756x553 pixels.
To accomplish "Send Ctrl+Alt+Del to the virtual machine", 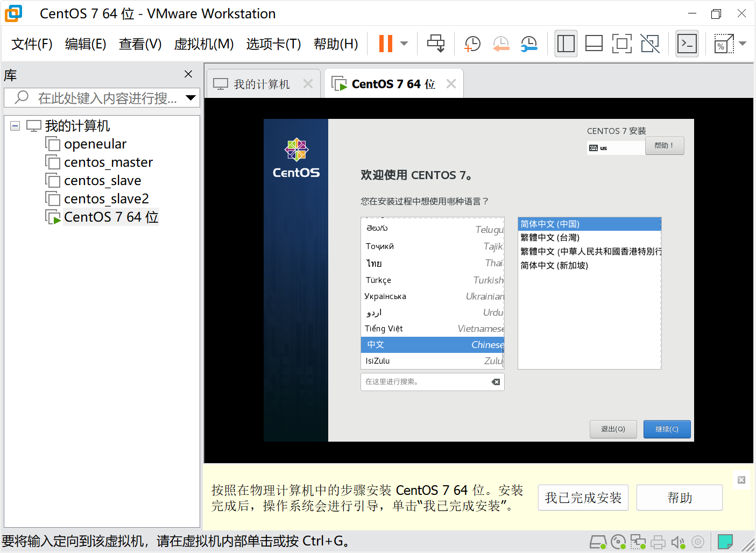I will (x=436, y=44).
